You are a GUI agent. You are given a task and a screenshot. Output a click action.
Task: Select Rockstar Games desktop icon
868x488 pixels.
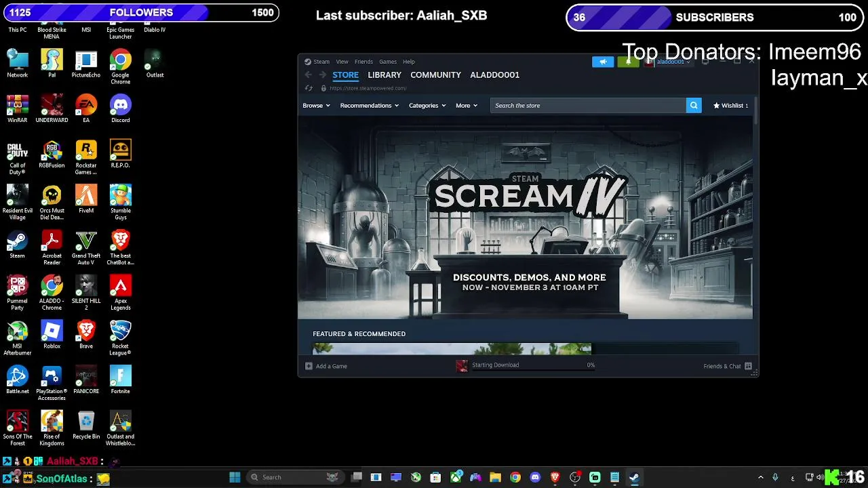tap(86, 157)
